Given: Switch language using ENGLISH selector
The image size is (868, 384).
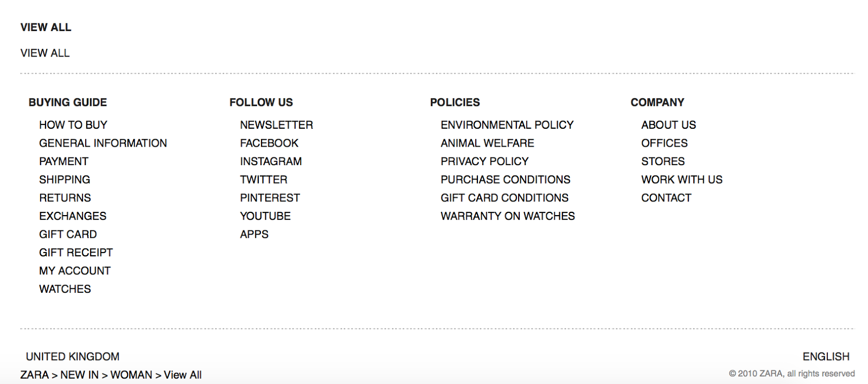Looking at the screenshot, I should tap(826, 357).
